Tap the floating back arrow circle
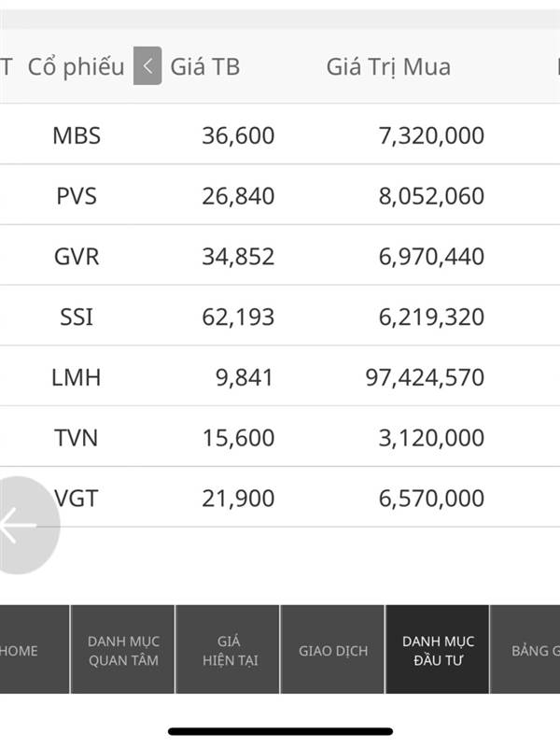Viewport: 560px width, 747px height. point(24,526)
